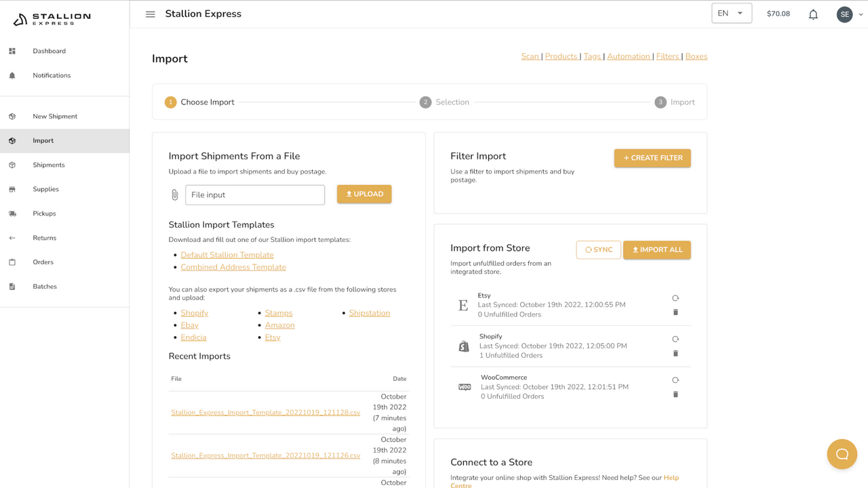Open Shipments from the sidebar icon
This screenshot has width=868, height=488.
click(12, 165)
